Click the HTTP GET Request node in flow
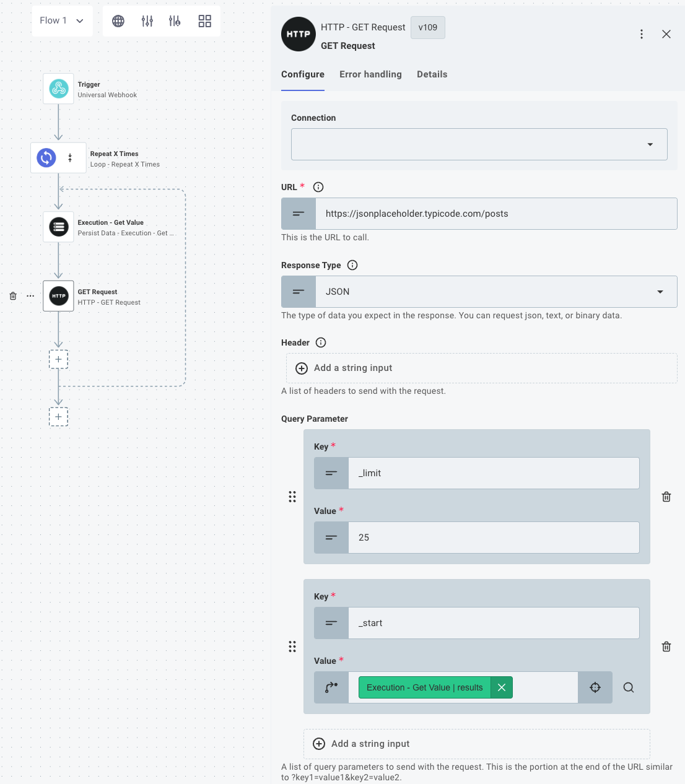Screen dimensions: 685x784 (58, 296)
